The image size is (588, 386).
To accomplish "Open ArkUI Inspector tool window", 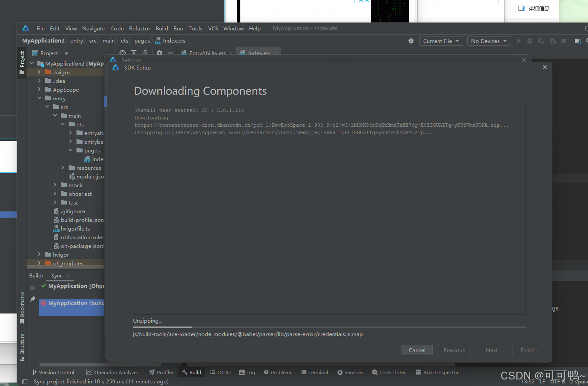I will (x=437, y=373).
